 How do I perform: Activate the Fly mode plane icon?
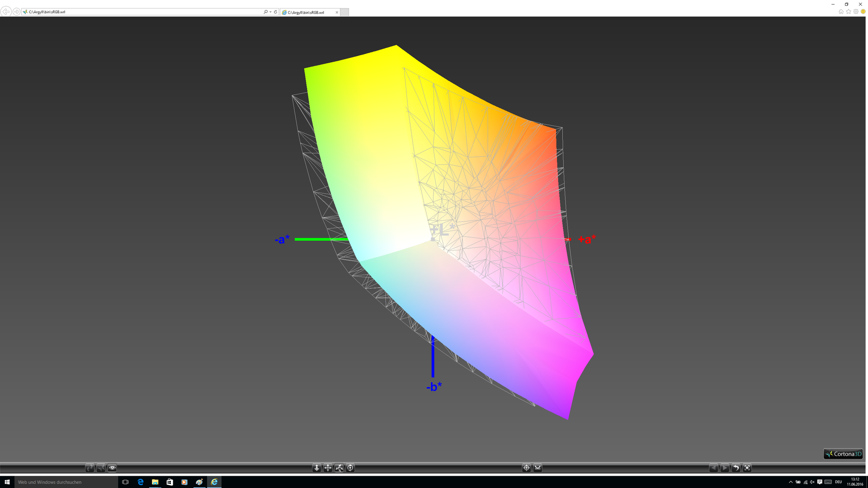[101, 468]
